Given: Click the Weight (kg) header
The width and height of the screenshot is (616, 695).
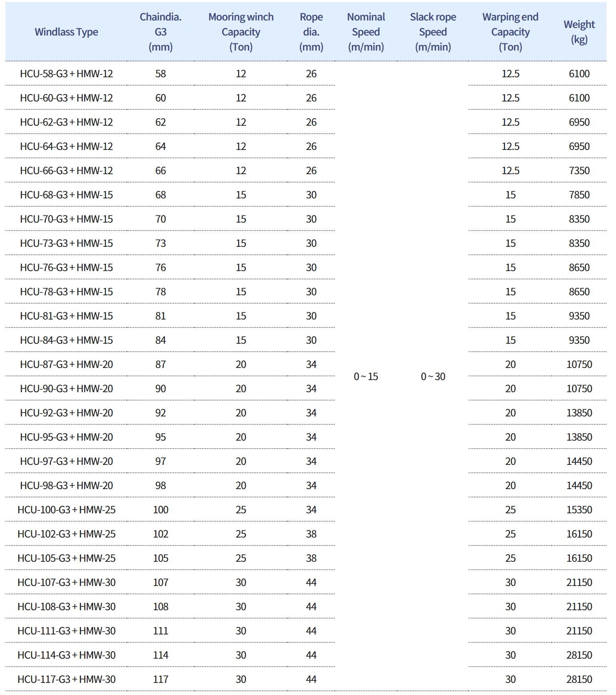Looking at the screenshot, I should [x=579, y=32].
